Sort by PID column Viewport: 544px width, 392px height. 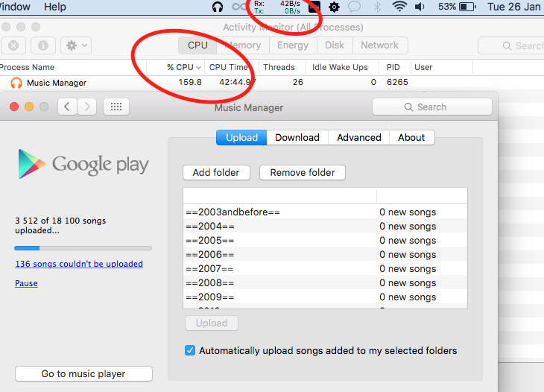393,67
